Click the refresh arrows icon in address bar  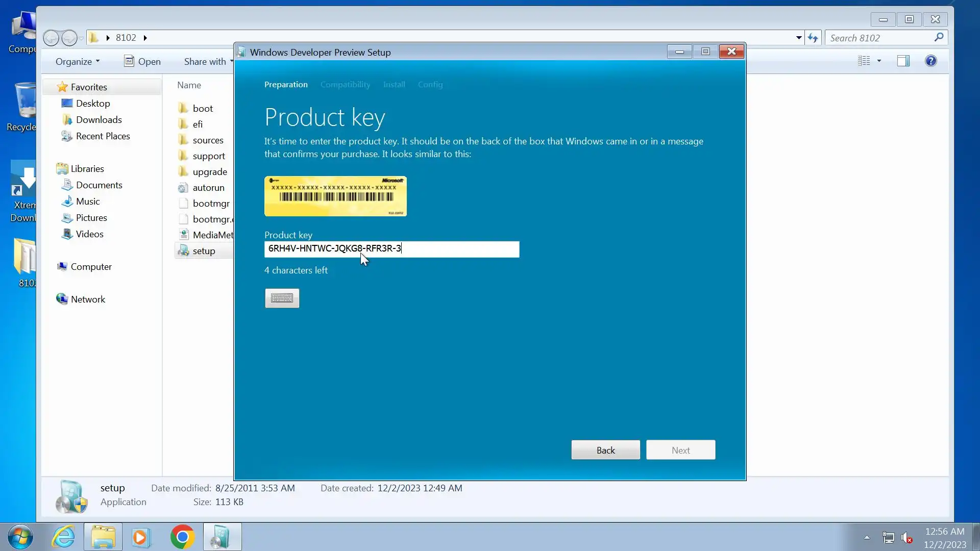(813, 38)
